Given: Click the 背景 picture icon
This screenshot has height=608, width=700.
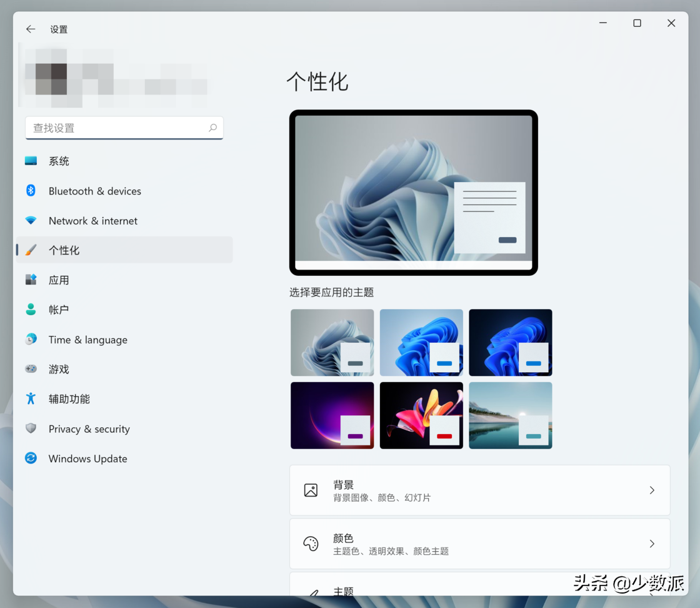Looking at the screenshot, I should point(311,490).
